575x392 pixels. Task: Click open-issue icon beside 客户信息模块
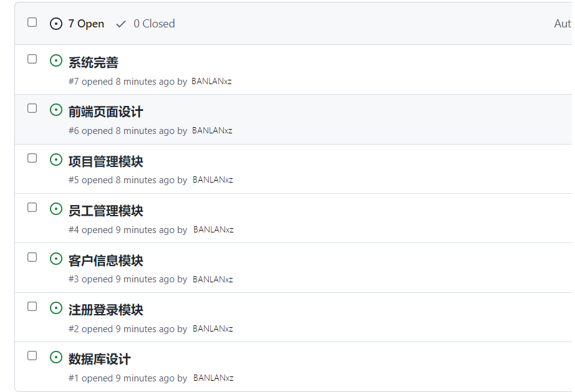[56, 259]
